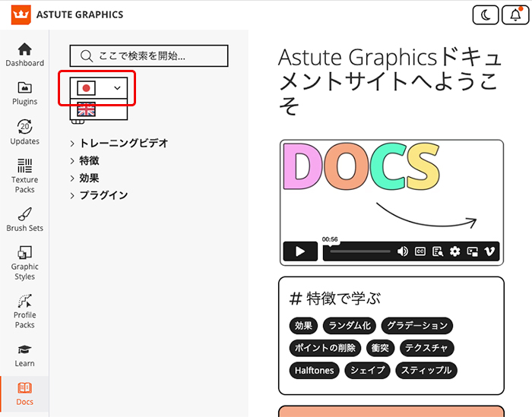Image resolution: width=532 pixels, height=417 pixels.
Task: Open notifications via the bell icon
Action: tap(515, 15)
